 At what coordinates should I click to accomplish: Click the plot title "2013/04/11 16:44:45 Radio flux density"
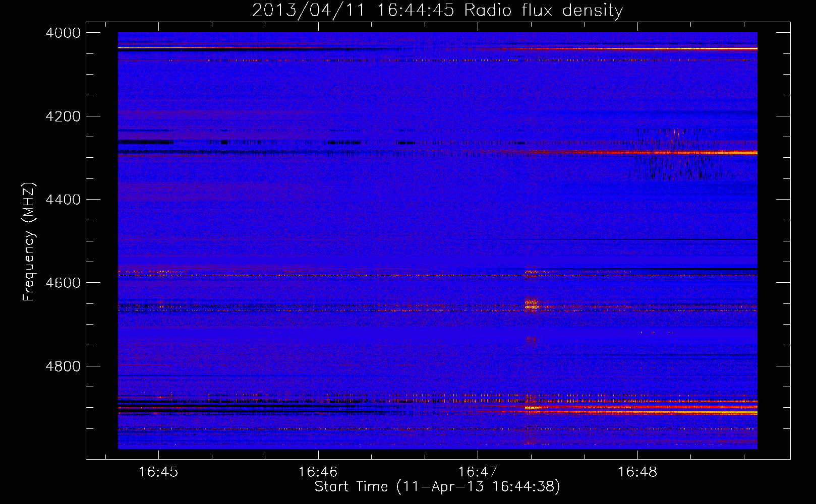pyautogui.click(x=437, y=10)
